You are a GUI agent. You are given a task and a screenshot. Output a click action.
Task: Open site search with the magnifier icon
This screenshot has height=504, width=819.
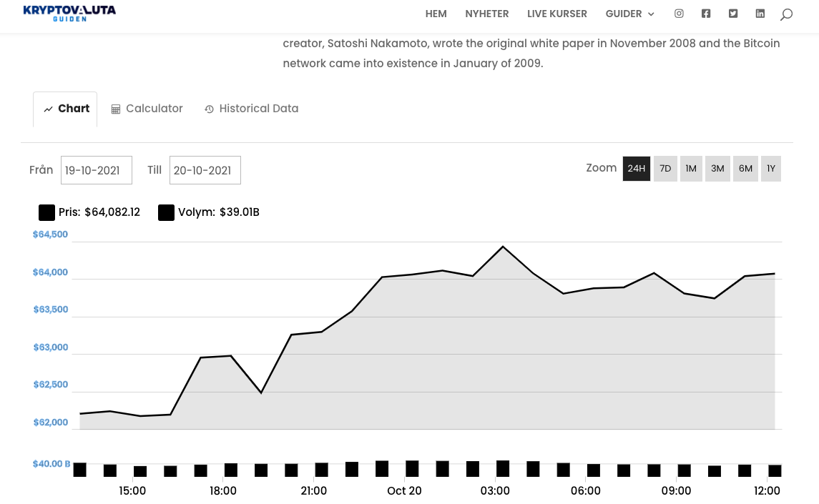pyautogui.click(x=786, y=14)
